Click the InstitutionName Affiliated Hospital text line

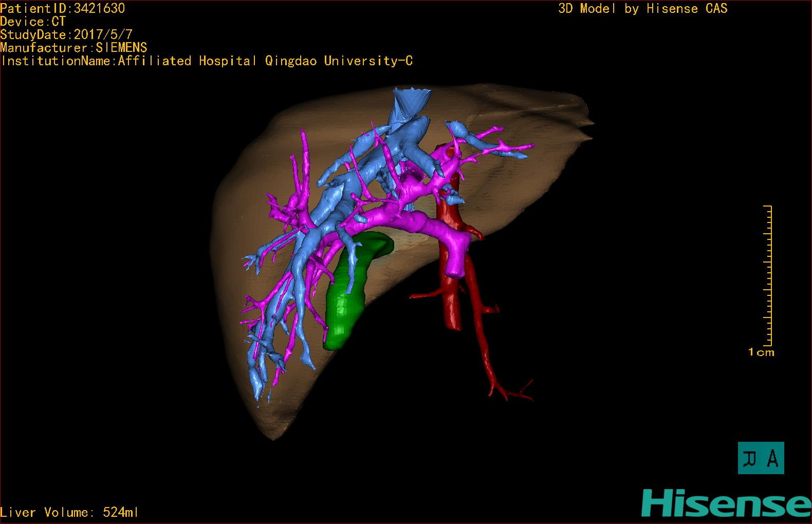coord(207,61)
